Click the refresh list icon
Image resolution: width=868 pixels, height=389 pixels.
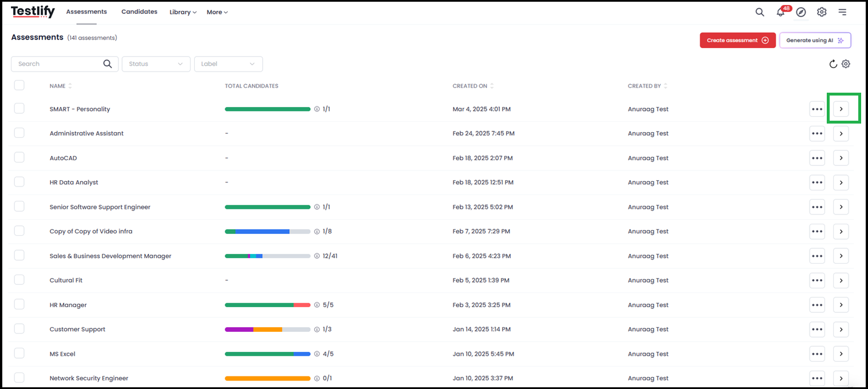tap(833, 64)
